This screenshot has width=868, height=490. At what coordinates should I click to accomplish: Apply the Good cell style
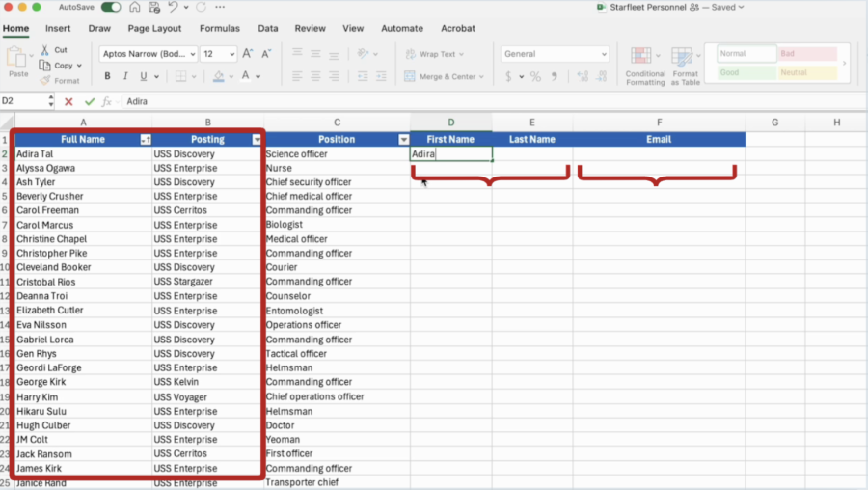pos(746,72)
